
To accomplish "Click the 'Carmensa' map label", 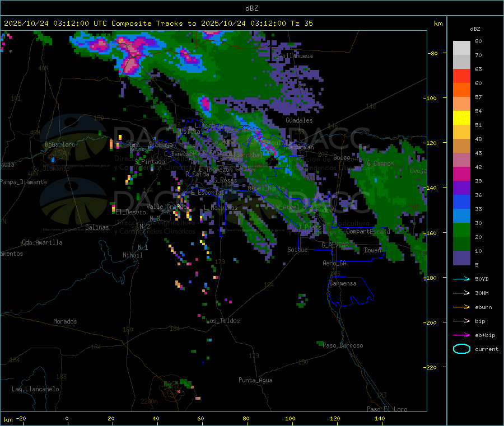I will click(x=343, y=284).
